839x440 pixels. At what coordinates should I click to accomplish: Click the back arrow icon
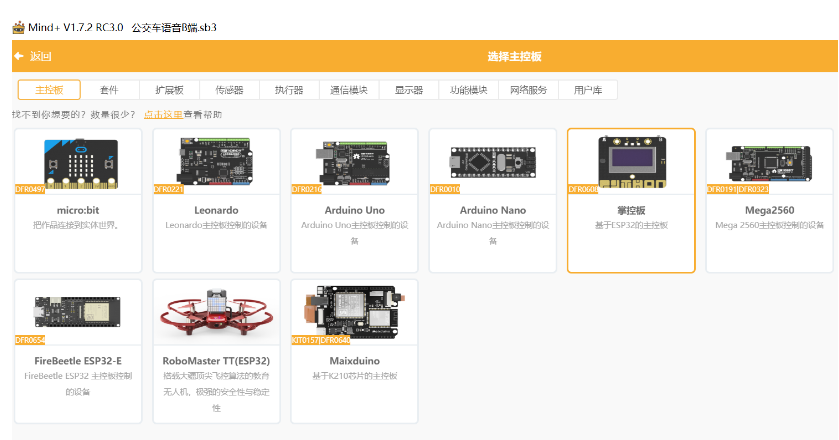tap(19, 56)
